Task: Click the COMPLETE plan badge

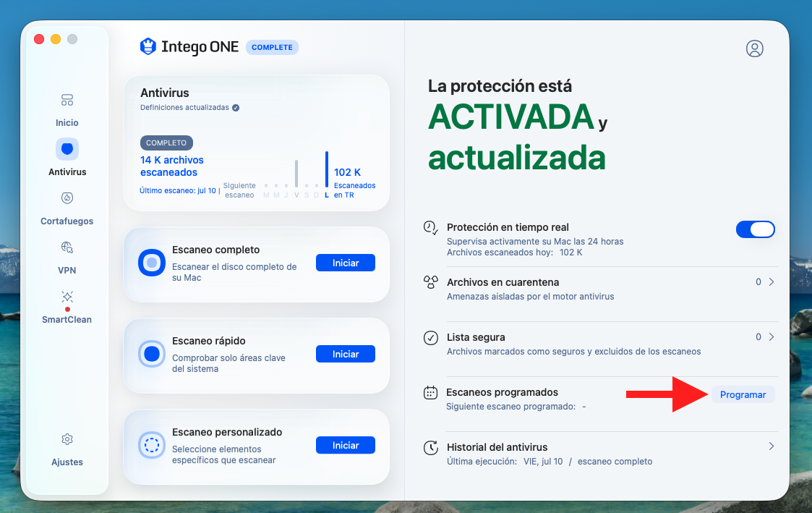Action: pos(272,47)
